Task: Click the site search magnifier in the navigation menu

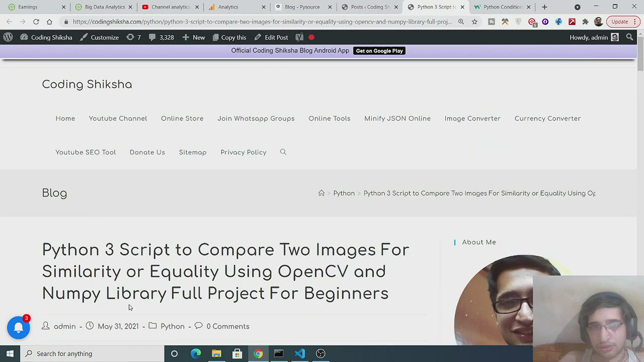Action: [283, 152]
